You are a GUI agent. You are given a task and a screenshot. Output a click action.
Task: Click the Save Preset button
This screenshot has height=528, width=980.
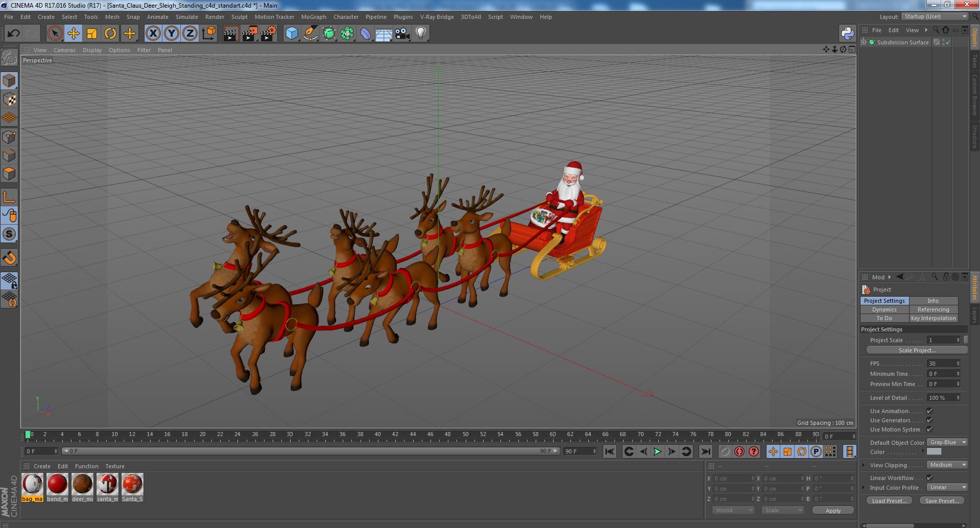942,501
